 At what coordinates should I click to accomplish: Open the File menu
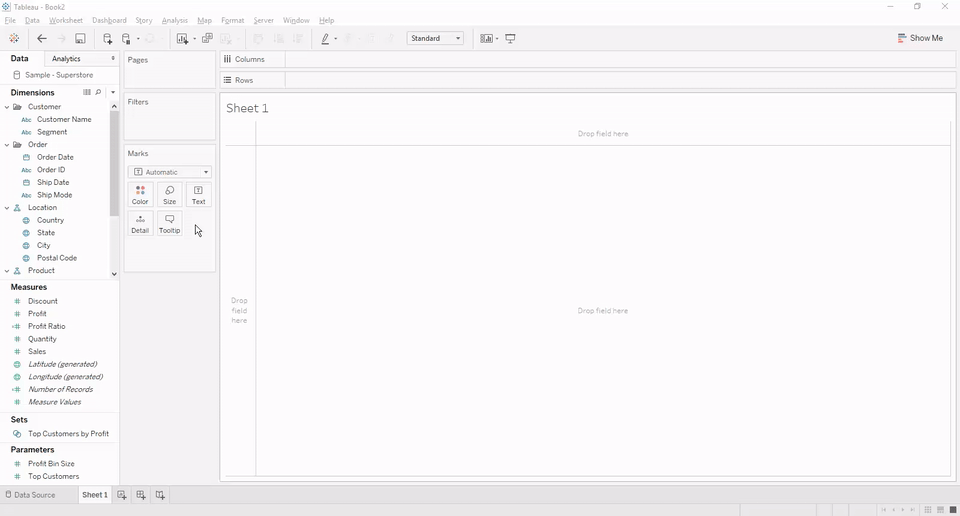pyautogui.click(x=10, y=20)
